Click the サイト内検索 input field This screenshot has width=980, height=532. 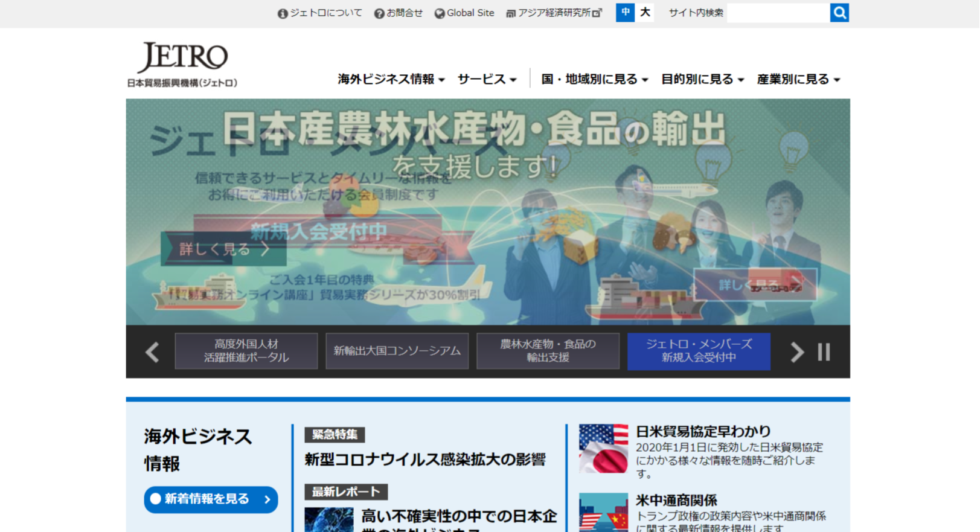778,13
